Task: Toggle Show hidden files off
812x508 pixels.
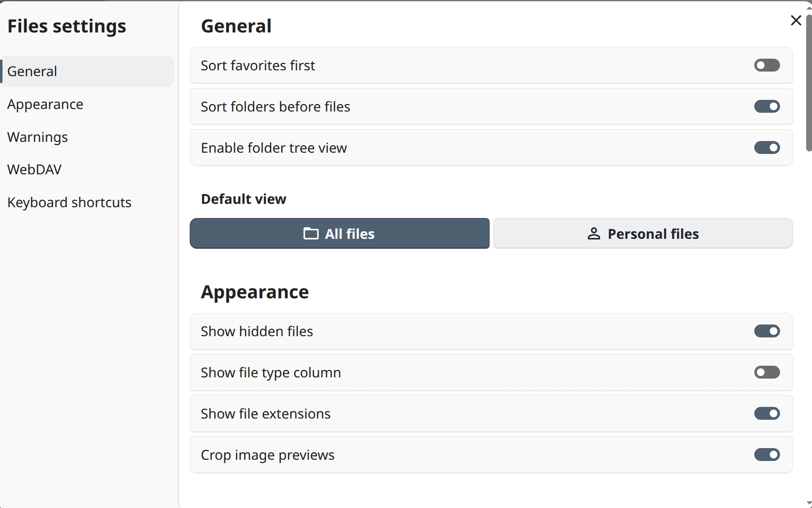Action: coord(767,331)
